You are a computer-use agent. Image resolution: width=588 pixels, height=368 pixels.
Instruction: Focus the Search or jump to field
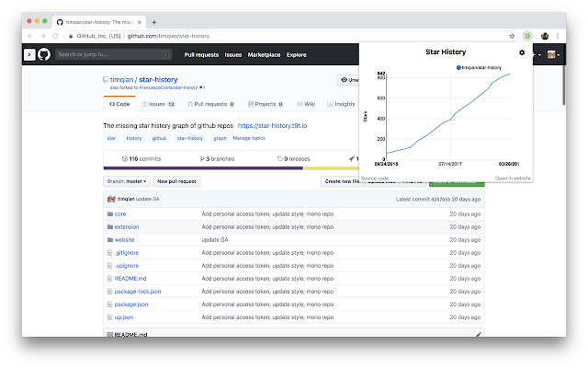point(113,54)
